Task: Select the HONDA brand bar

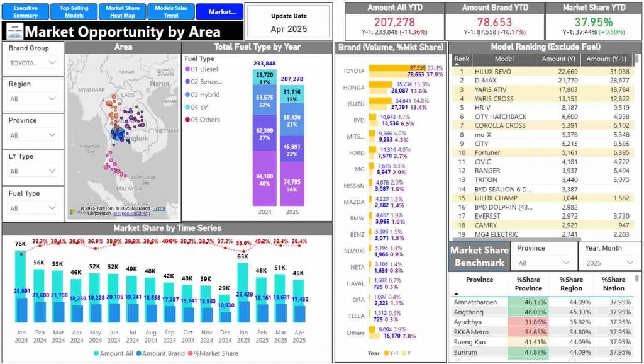Action: pos(380,84)
